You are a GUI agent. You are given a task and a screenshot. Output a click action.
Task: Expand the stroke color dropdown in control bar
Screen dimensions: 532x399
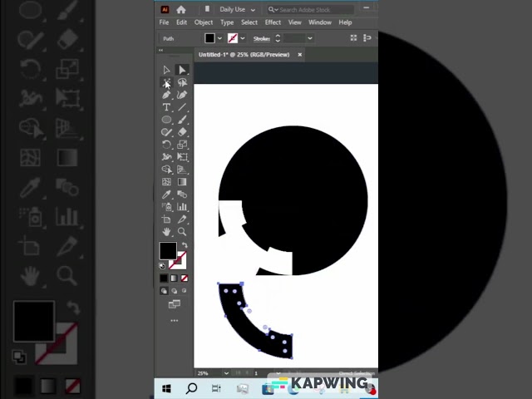243,38
